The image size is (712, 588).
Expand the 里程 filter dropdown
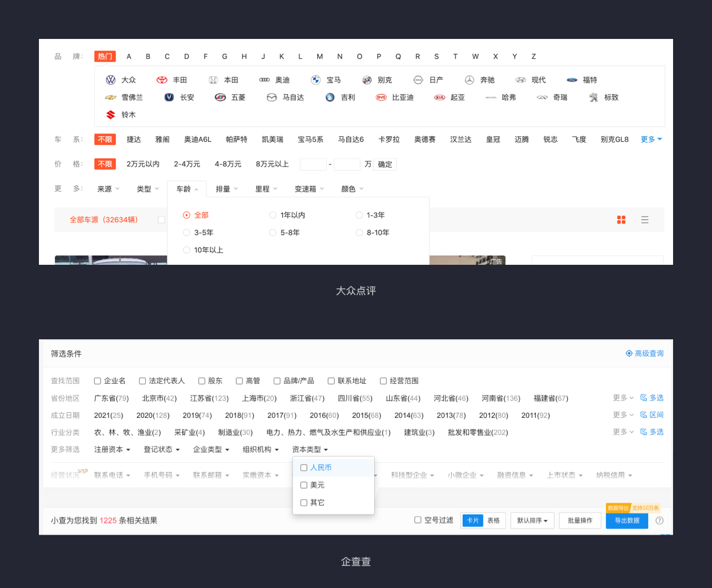(x=266, y=189)
